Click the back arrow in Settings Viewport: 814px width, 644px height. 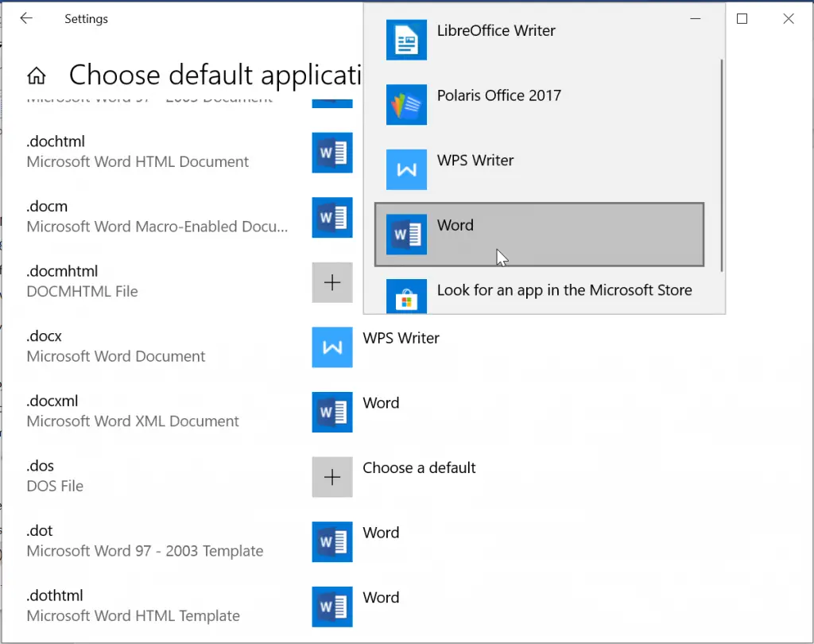pyautogui.click(x=26, y=18)
